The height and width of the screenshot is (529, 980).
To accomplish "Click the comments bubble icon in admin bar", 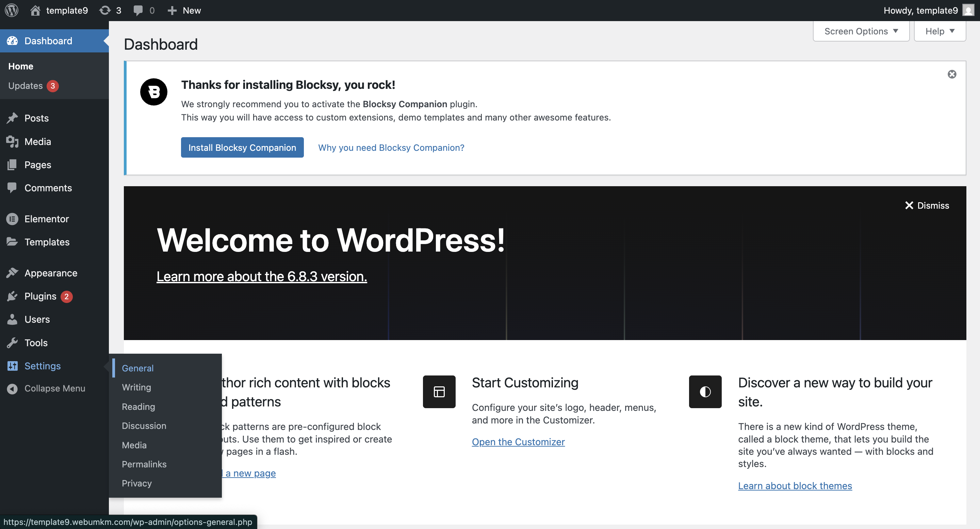I will point(138,10).
